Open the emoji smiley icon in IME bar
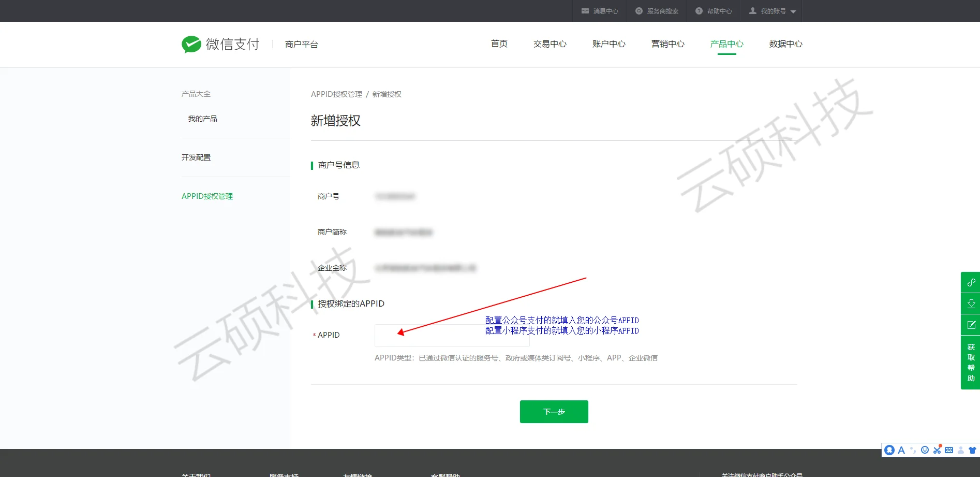This screenshot has width=980, height=477. (925, 450)
